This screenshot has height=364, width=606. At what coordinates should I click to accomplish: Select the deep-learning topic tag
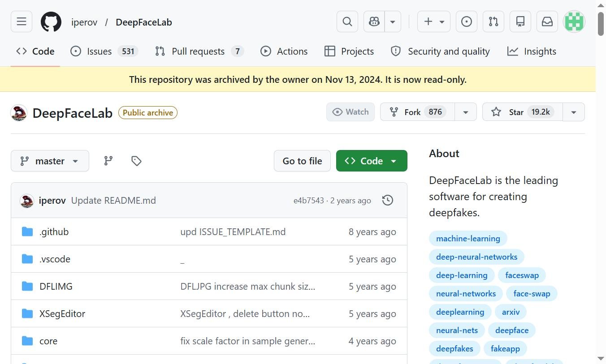pos(462,275)
